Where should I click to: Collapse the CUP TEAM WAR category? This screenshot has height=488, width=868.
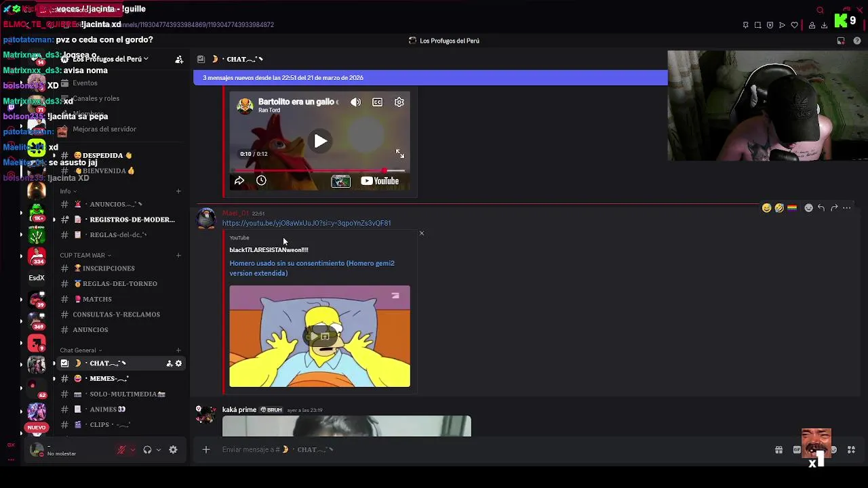(x=85, y=256)
